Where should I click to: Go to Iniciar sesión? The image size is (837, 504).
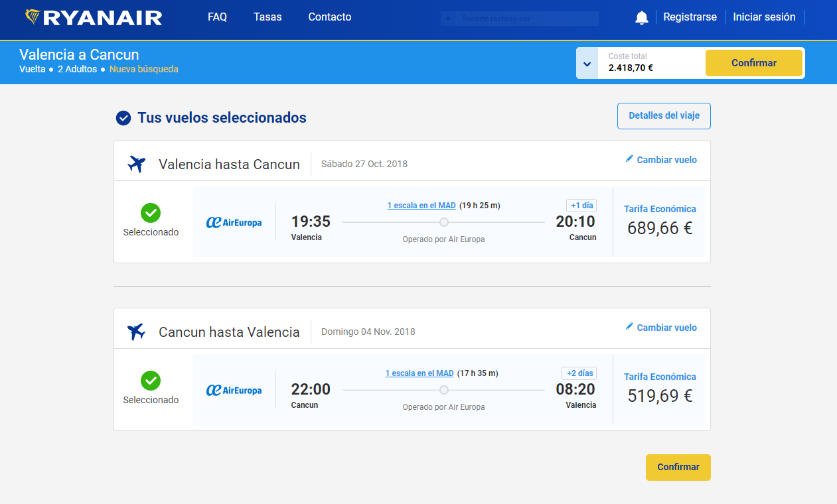(764, 17)
